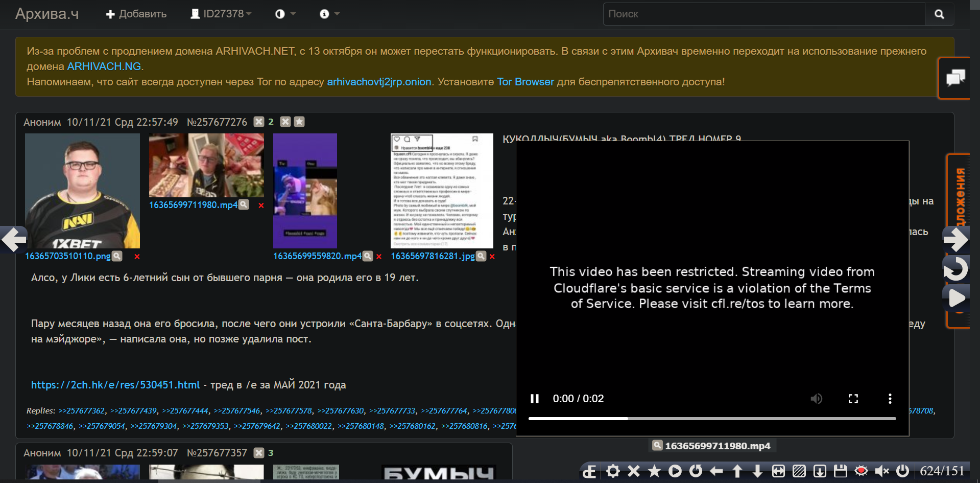Screen dimensions: 980x483
Task: Click the 16365699711980.mp4 caption below the video
Action: [718, 446]
